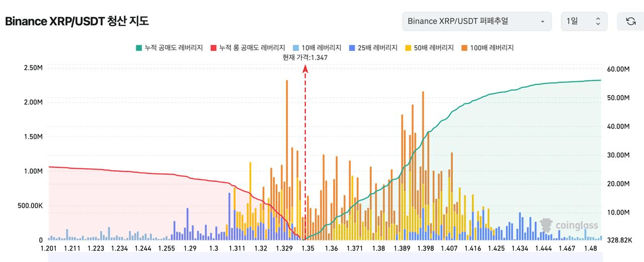This screenshot has height=262, width=644.
Task: Click the 1.371 price axis label
Action: coord(355,248)
